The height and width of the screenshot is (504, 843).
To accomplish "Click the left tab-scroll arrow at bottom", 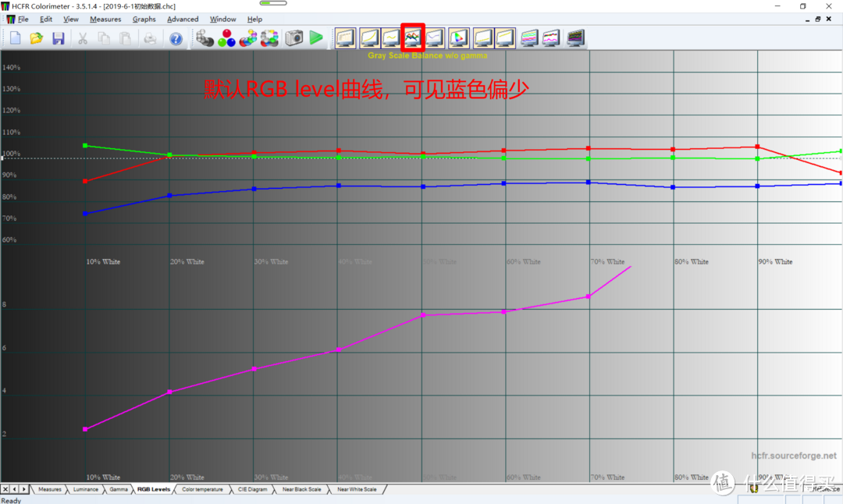I will [13, 489].
